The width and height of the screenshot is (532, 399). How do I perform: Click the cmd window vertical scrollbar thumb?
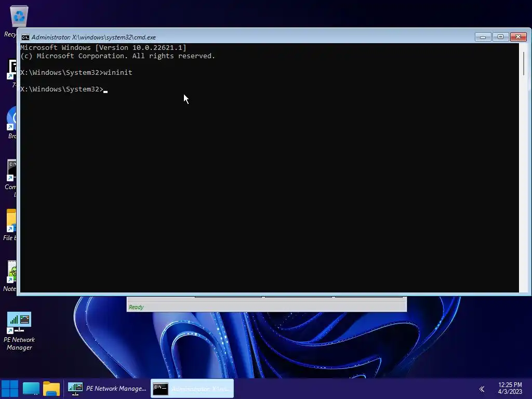pyautogui.click(x=524, y=64)
